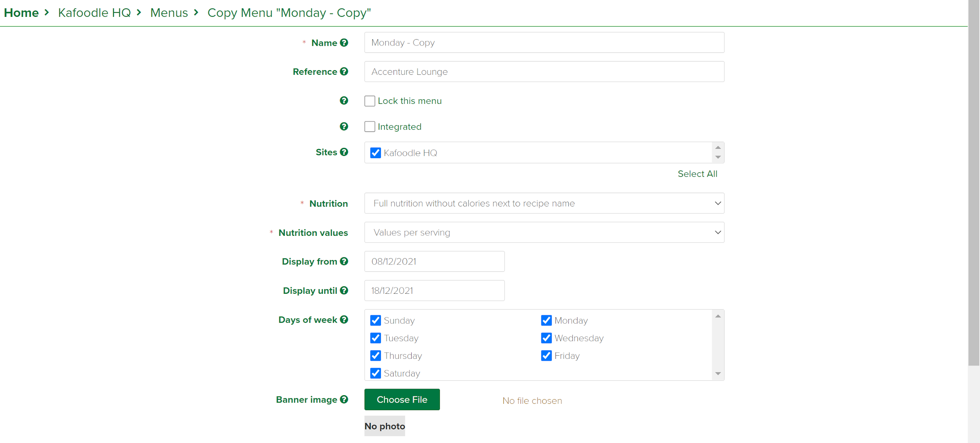The image size is (980, 443).
Task: Click the Display until date field
Action: coord(434,291)
